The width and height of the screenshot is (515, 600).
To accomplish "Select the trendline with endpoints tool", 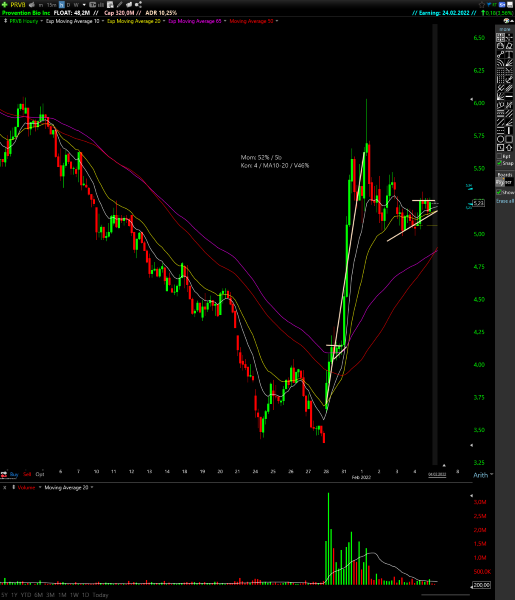I will [500, 54].
